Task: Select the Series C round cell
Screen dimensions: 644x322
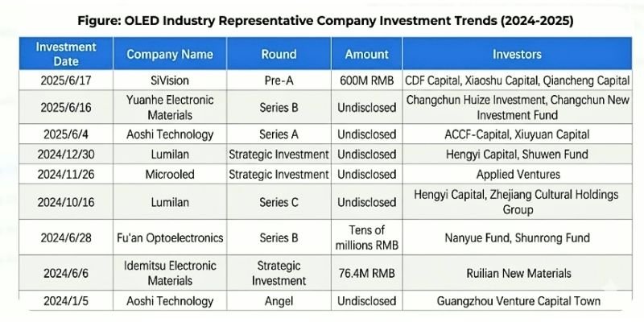Action: [279, 201]
